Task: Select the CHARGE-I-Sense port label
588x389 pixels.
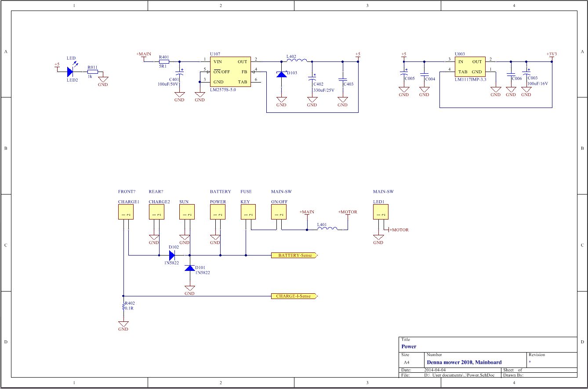Action: 294,296
